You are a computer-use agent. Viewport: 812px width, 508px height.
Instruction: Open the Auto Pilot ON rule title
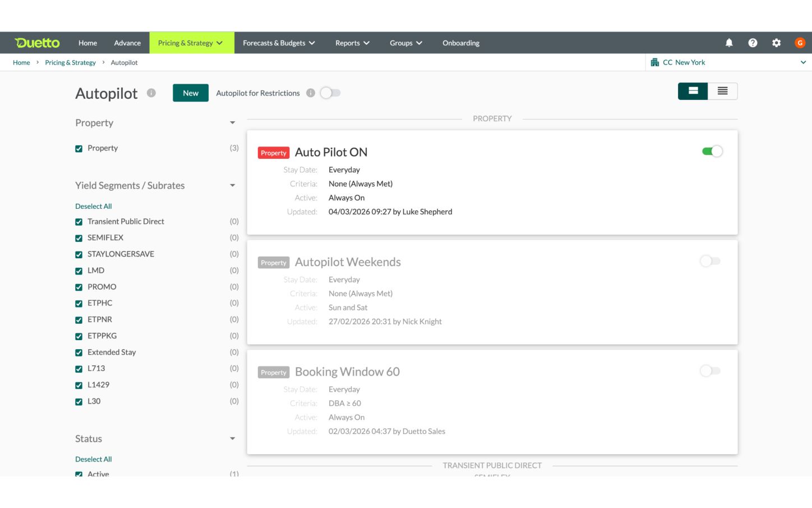[x=331, y=152]
